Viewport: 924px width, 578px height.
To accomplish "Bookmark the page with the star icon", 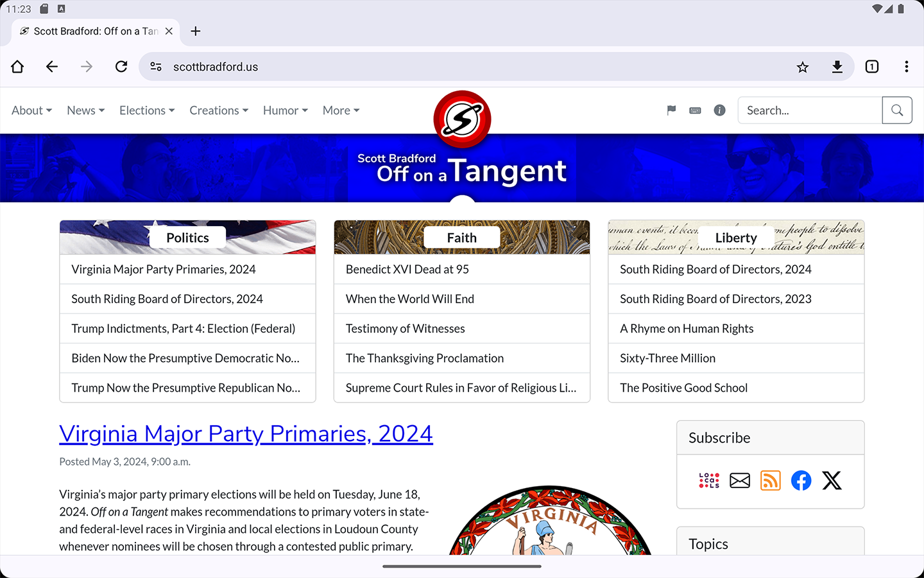I will pyautogui.click(x=802, y=67).
